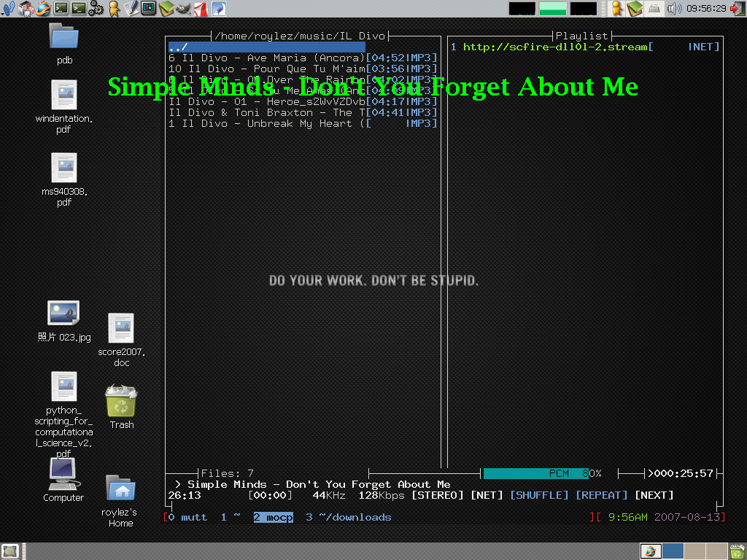This screenshot has height=560, width=747.
Task: Click the show desktop button in bottom panel
Action: (9, 551)
